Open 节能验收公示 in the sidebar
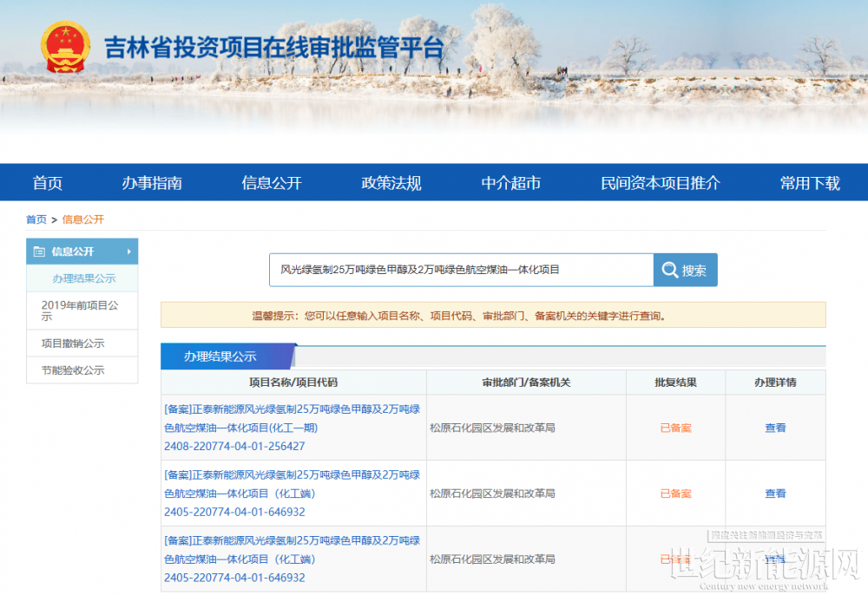Viewport: 868px width, 595px height. (73, 370)
